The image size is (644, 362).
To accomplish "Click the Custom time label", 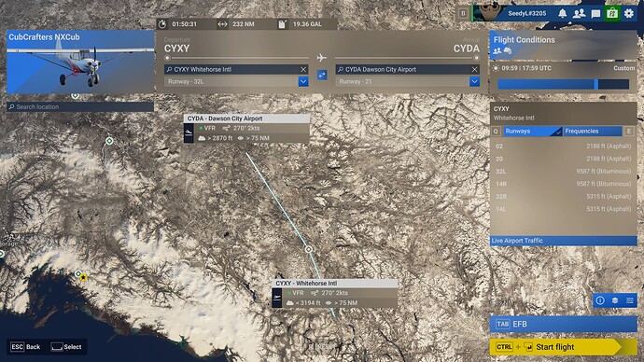I will tap(623, 68).
